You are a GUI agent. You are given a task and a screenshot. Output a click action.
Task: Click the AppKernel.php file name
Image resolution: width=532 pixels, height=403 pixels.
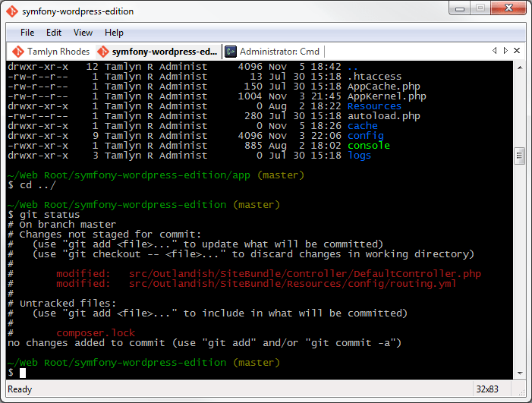click(x=386, y=96)
